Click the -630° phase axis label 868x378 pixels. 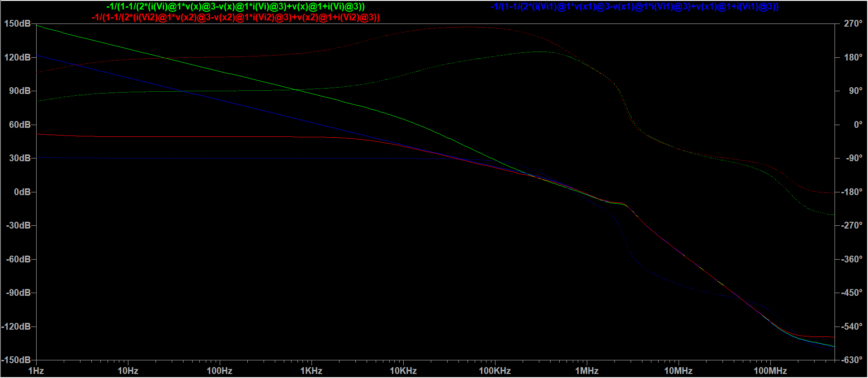(852, 360)
